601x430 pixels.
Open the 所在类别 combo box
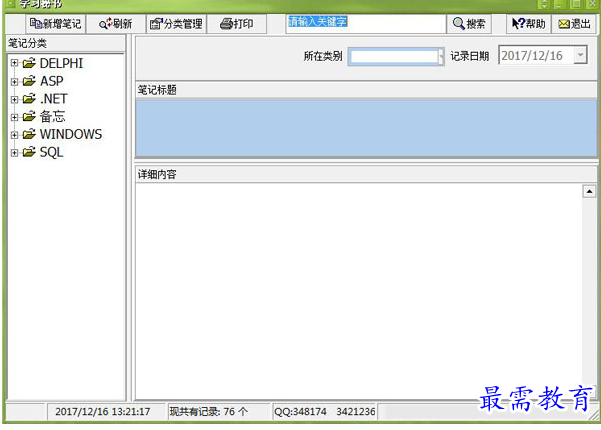[396, 57]
